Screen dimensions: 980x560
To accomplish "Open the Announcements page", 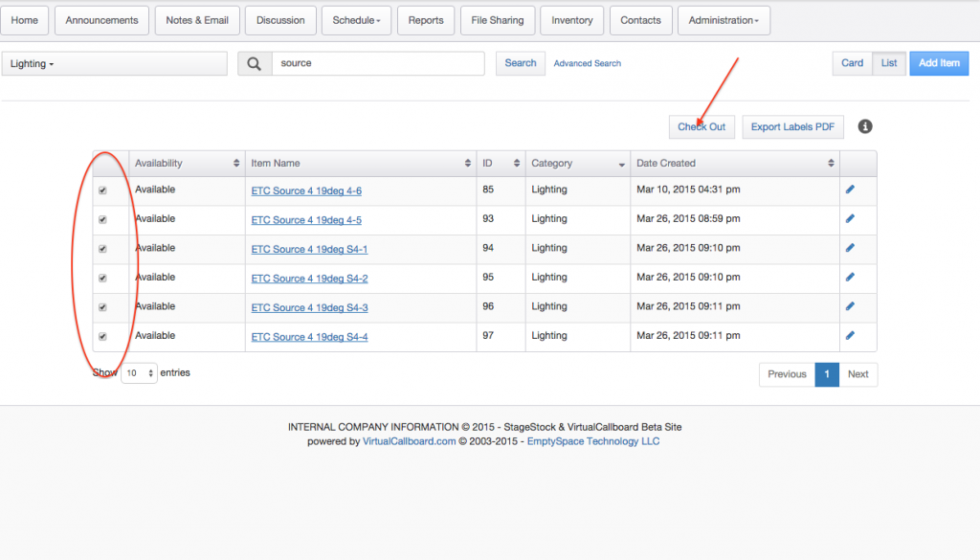I will (x=101, y=21).
